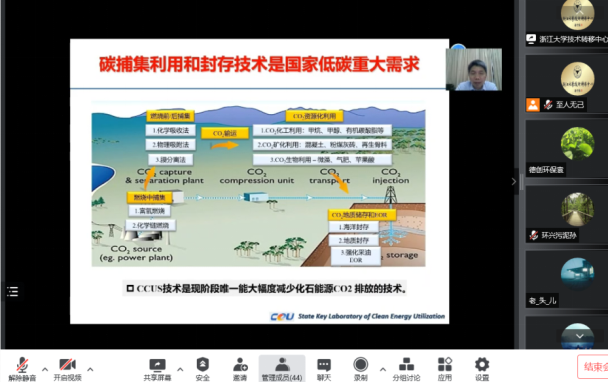Start 录制 recording button
The width and height of the screenshot is (608, 382).
tap(361, 368)
